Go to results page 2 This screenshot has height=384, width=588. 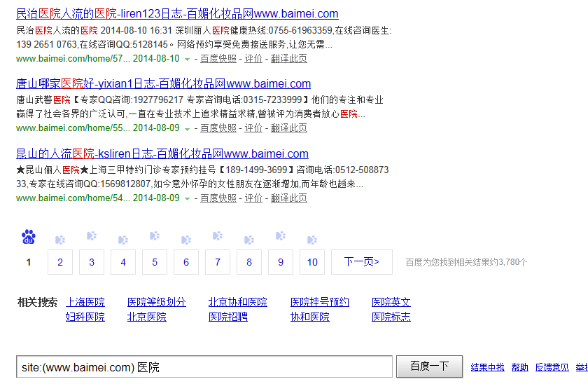tap(60, 262)
